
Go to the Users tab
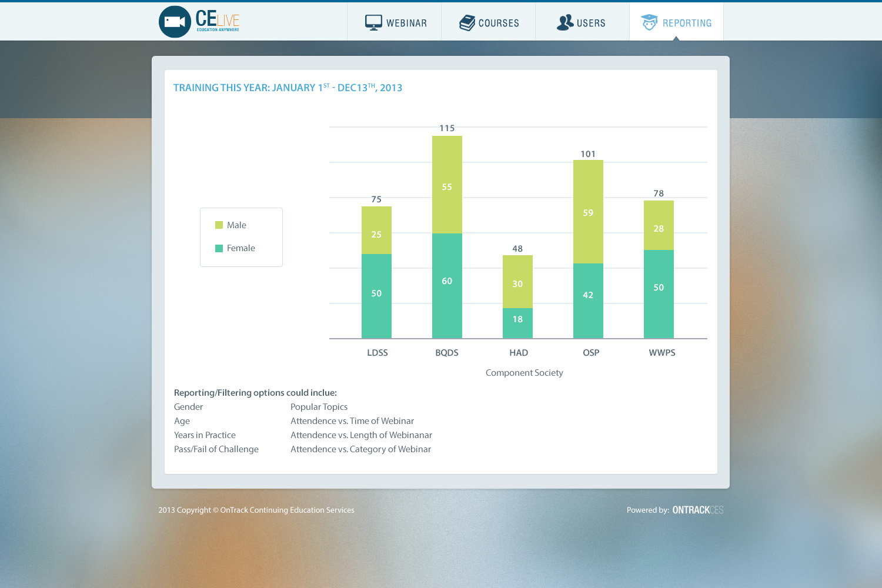tap(591, 23)
